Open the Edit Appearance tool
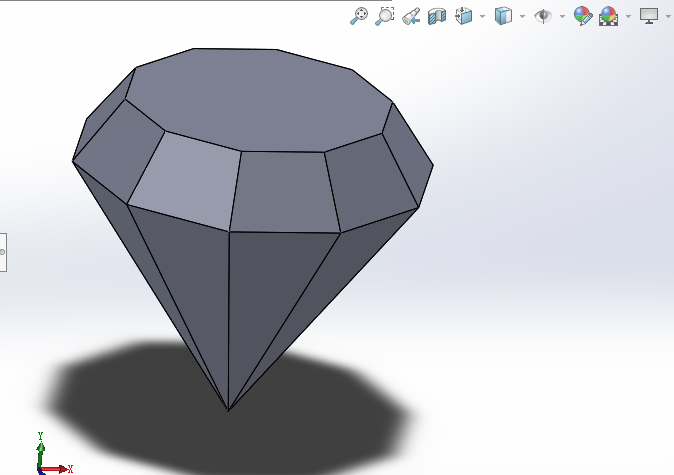Screen dimensions: 674x475 tap(583, 16)
